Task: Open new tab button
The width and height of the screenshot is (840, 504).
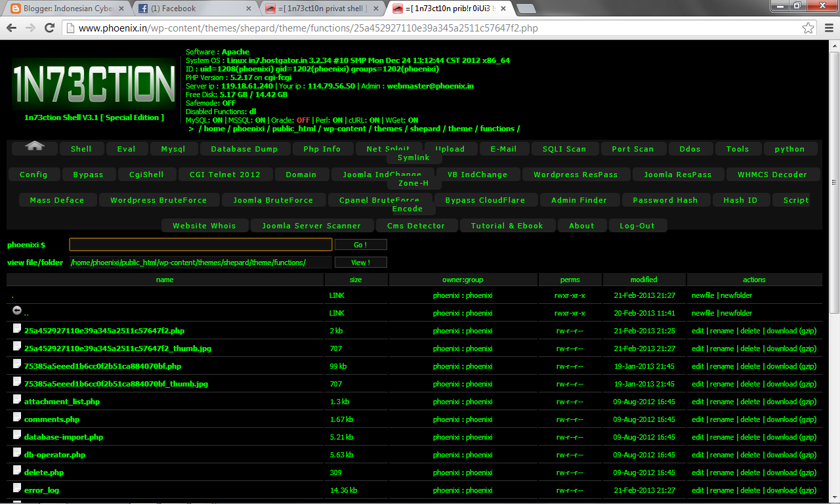Action: click(526, 9)
